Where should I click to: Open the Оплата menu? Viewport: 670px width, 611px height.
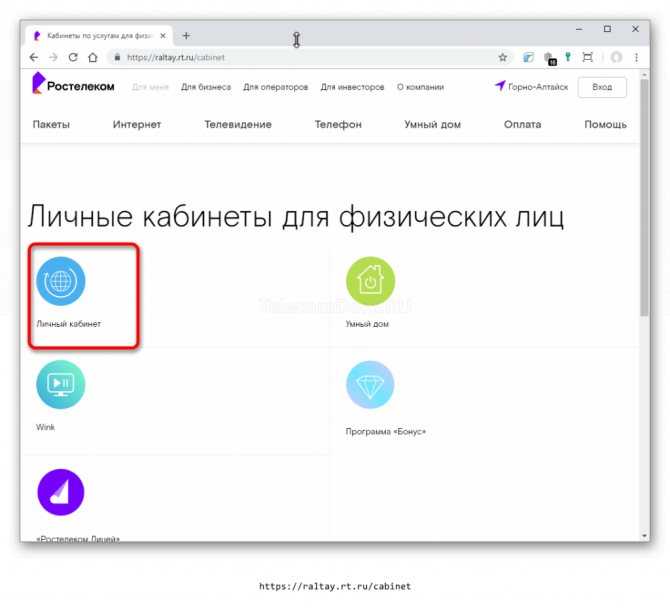(x=523, y=124)
